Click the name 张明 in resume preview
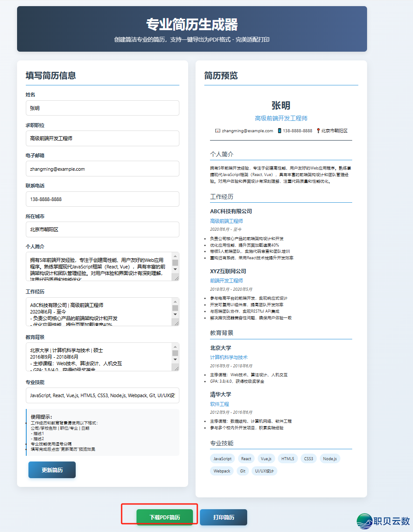Image resolution: width=413 pixels, height=532 pixels. pos(281,106)
